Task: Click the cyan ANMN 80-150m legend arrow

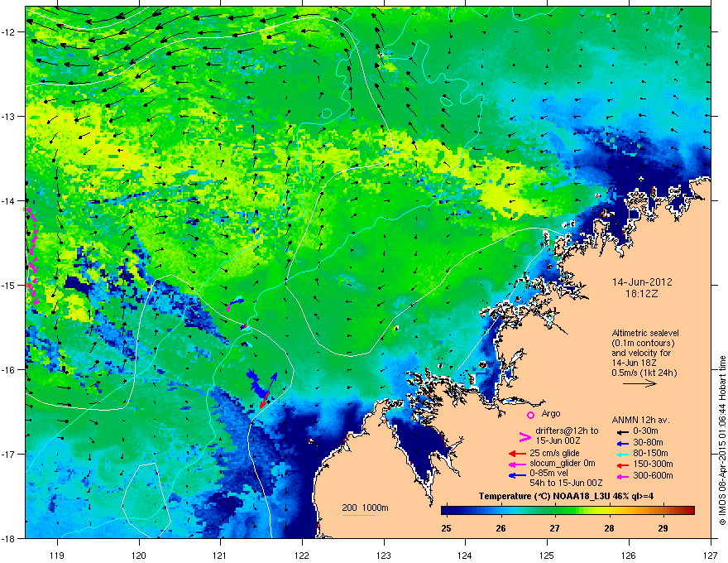Action: click(623, 455)
